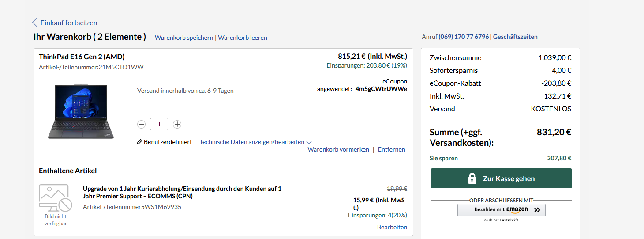
Task: Choose Warenkorb vormerken
Action: pyautogui.click(x=338, y=149)
